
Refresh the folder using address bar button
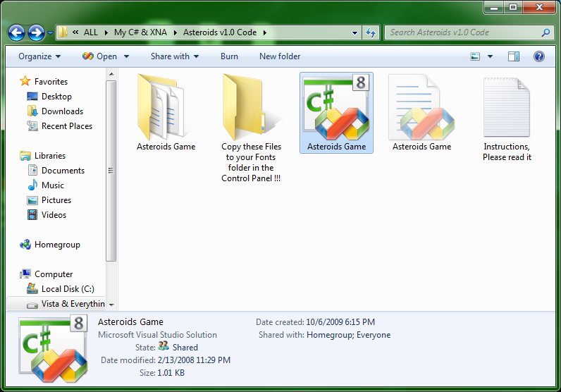[371, 32]
